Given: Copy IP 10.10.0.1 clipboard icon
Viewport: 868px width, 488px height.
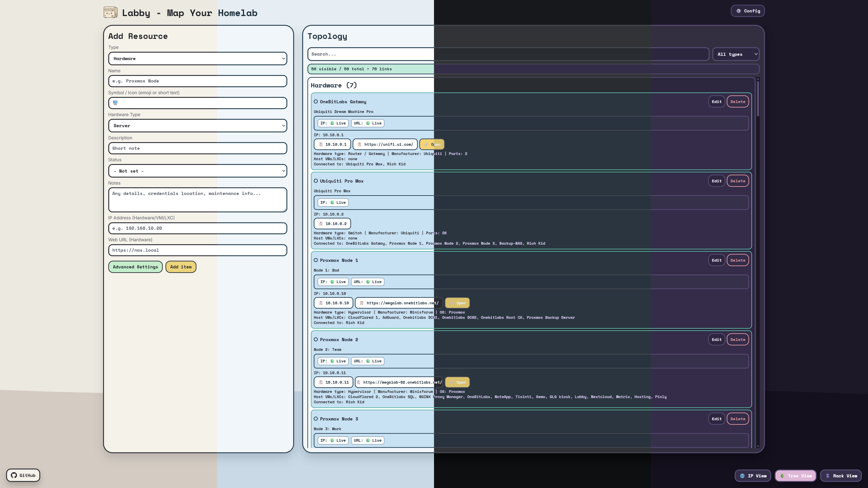Looking at the screenshot, I should (321, 145).
